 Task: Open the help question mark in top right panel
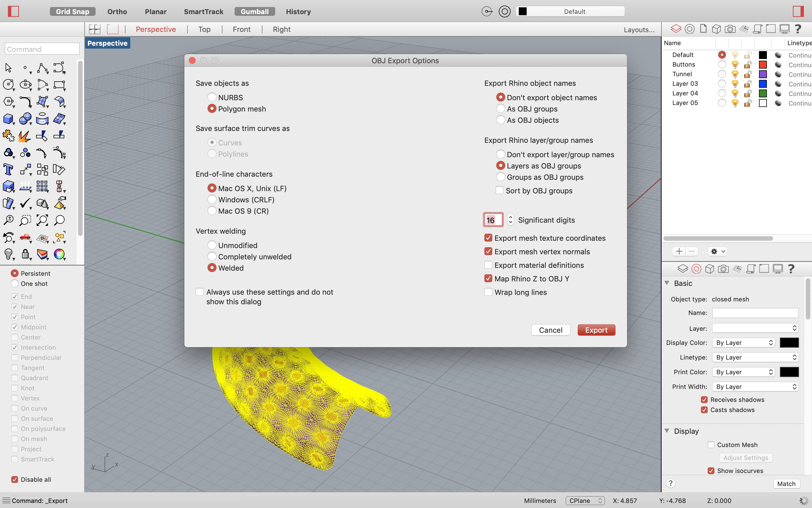point(798,29)
